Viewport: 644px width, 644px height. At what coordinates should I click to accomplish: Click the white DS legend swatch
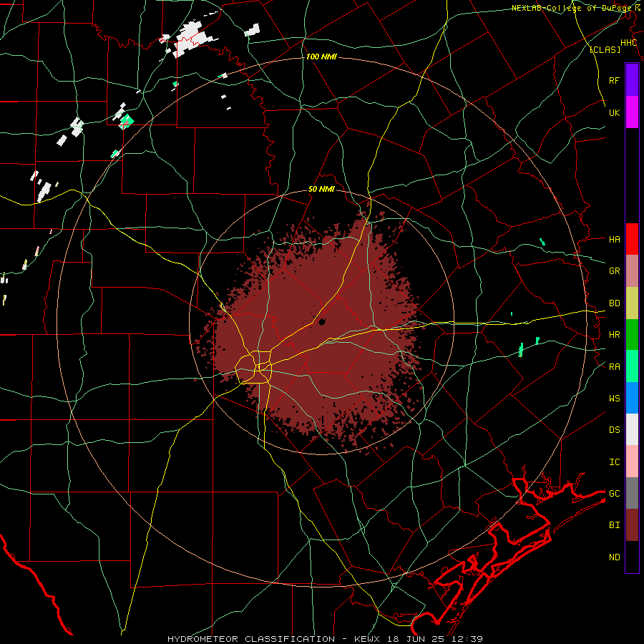pyautogui.click(x=632, y=429)
